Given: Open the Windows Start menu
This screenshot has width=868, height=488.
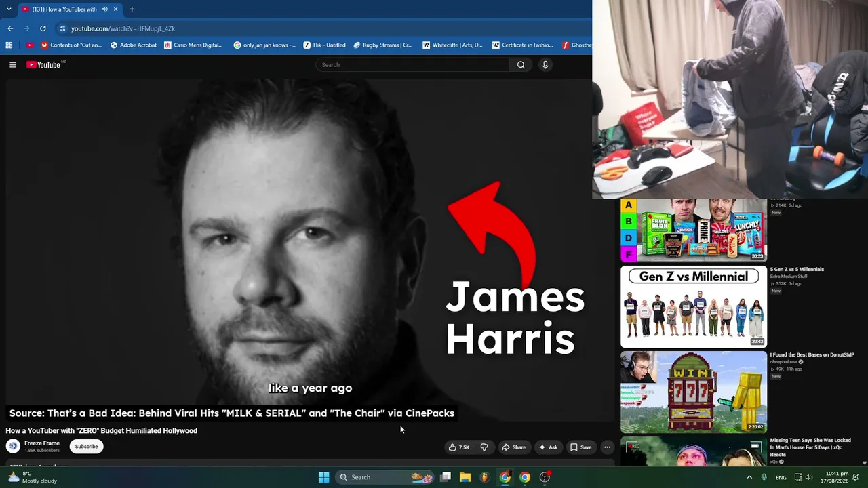Looking at the screenshot, I should (324, 477).
